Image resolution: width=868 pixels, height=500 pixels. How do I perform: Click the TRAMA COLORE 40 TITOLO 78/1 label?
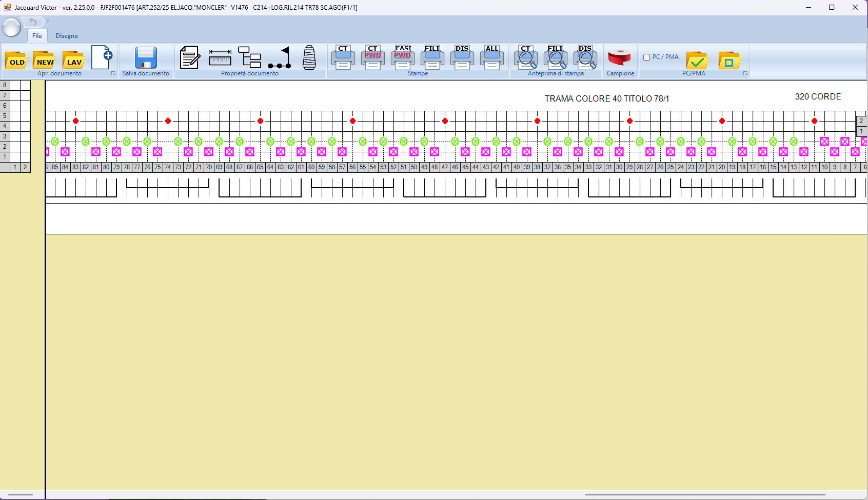[607, 98]
